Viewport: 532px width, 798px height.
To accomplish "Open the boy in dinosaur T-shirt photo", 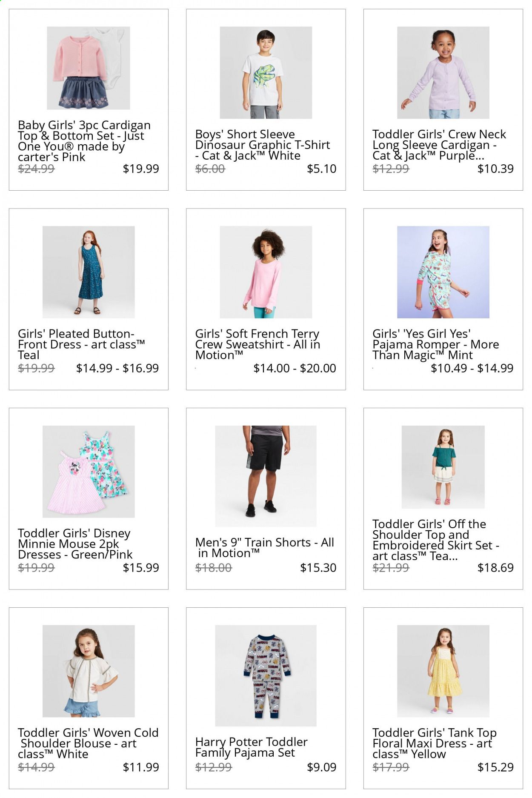I will point(266,72).
